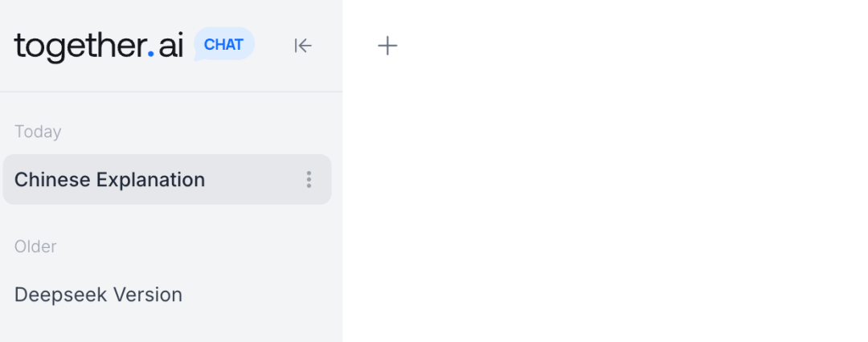This screenshot has height=342, width=868.
Task: Start a new chat with plus icon
Action: pyautogui.click(x=387, y=46)
